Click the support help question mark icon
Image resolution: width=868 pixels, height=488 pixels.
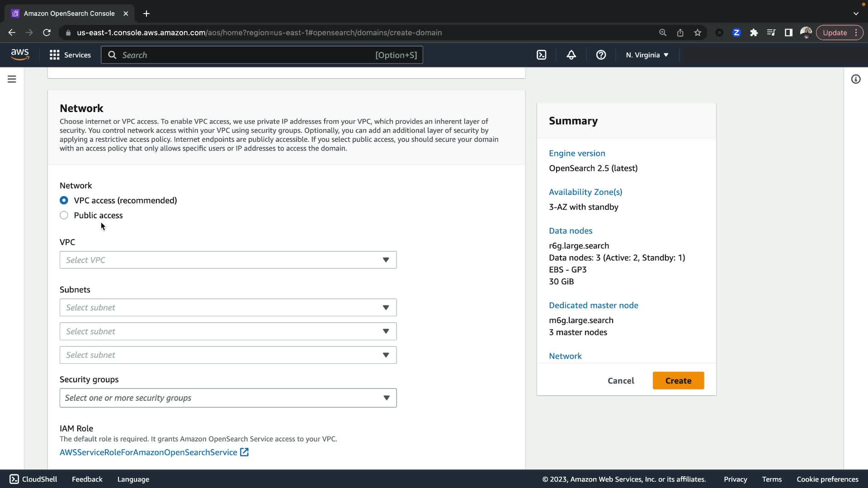point(601,55)
